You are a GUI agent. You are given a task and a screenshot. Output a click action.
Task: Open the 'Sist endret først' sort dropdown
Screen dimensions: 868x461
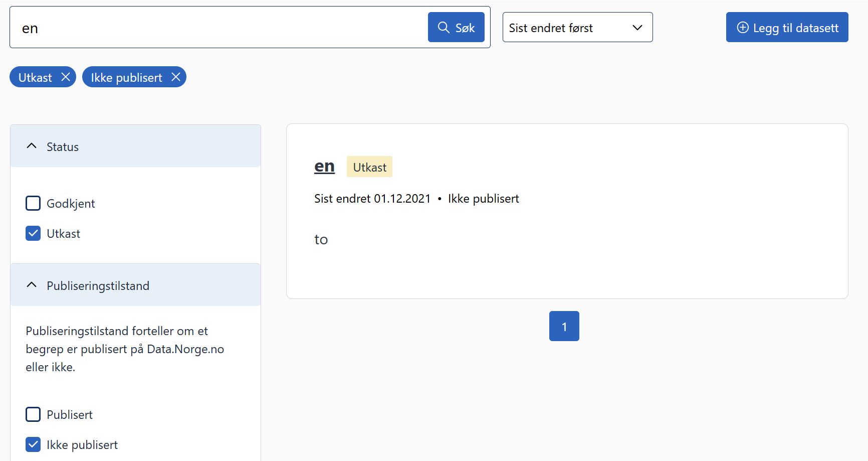click(577, 28)
